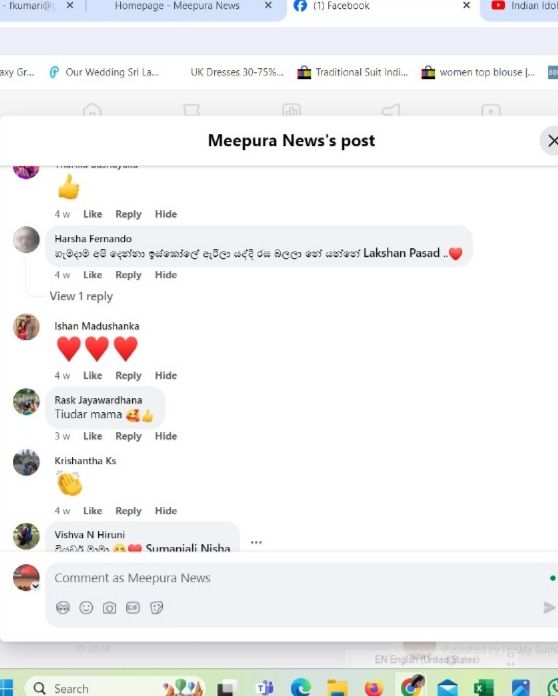Open Harsha Fernando's profile name link
558x696 pixels.
pyautogui.click(x=93, y=239)
